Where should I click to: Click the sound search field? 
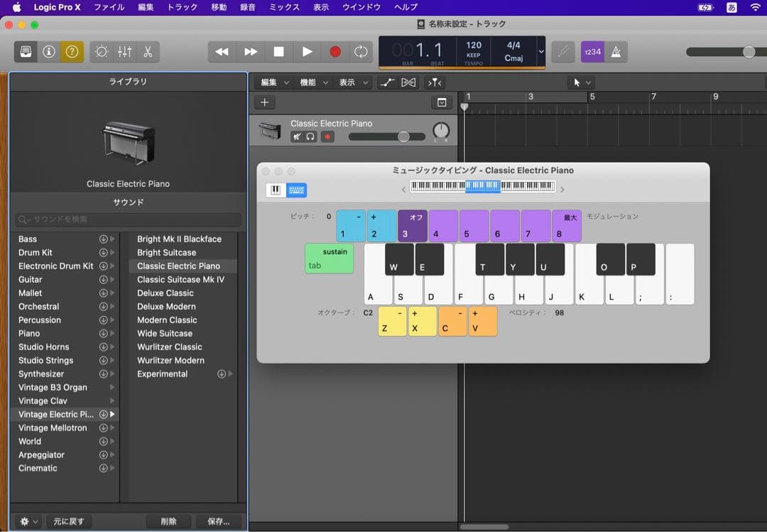(129, 220)
